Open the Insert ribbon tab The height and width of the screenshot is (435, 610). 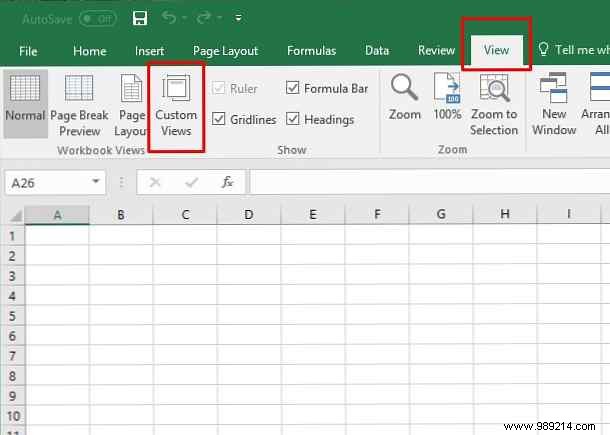coord(149,51)
